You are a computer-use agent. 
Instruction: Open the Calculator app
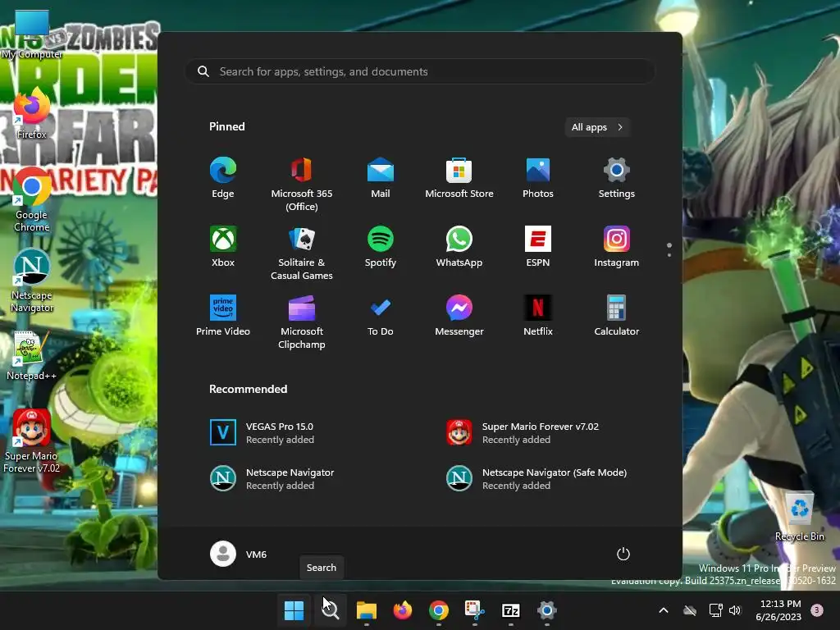tap(617, 316)
